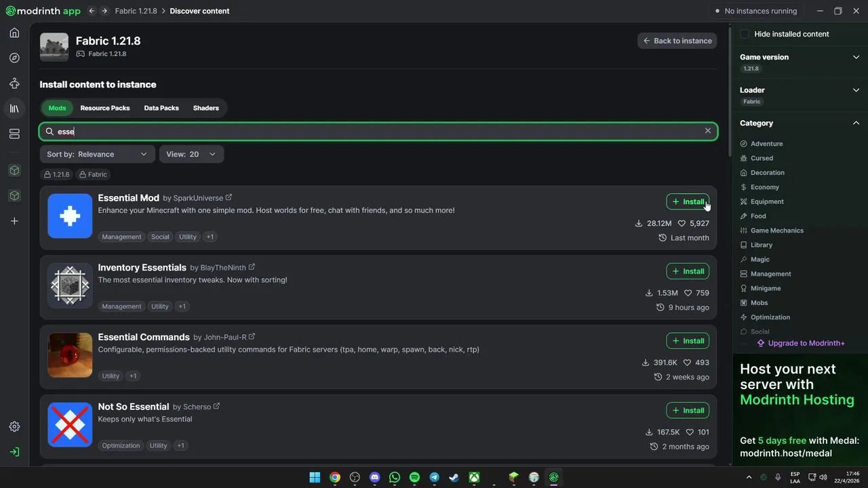Screen dimensions: 868x488
Task: Click the Essential Mod logo thumbnail
Action: (70, 216)
